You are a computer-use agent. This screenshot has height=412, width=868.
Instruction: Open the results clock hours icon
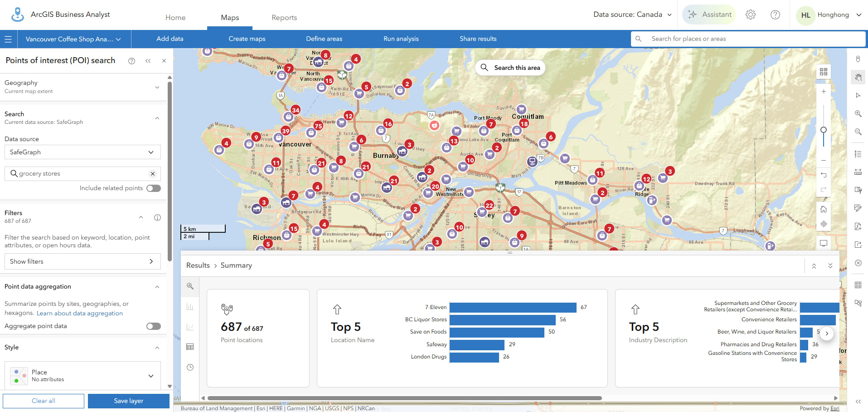190,367
